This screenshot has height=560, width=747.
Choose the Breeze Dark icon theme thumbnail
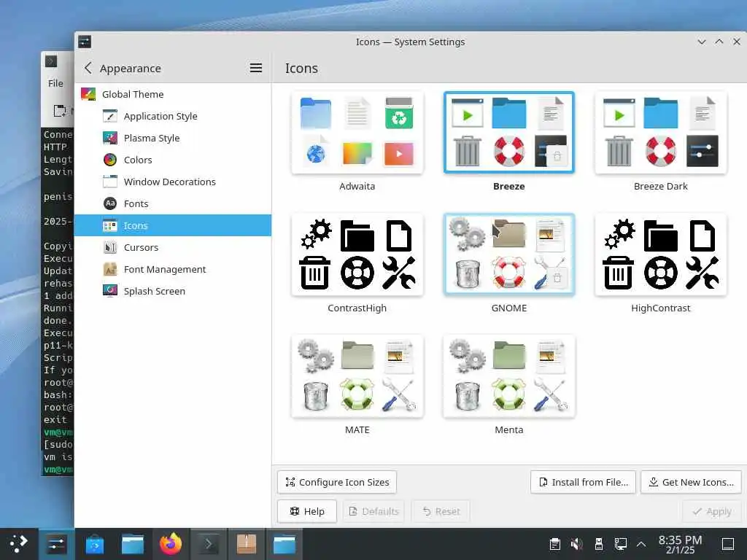pyautogui.click(x=661, y=133)
